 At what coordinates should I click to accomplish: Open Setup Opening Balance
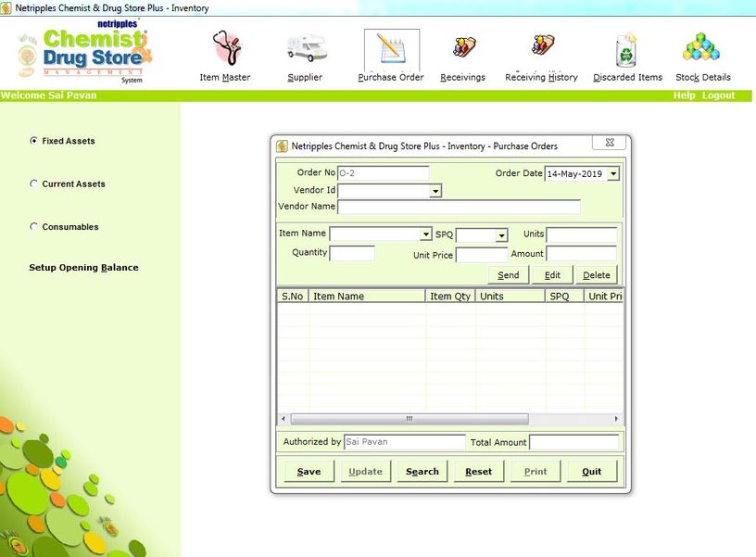point(84,268)
